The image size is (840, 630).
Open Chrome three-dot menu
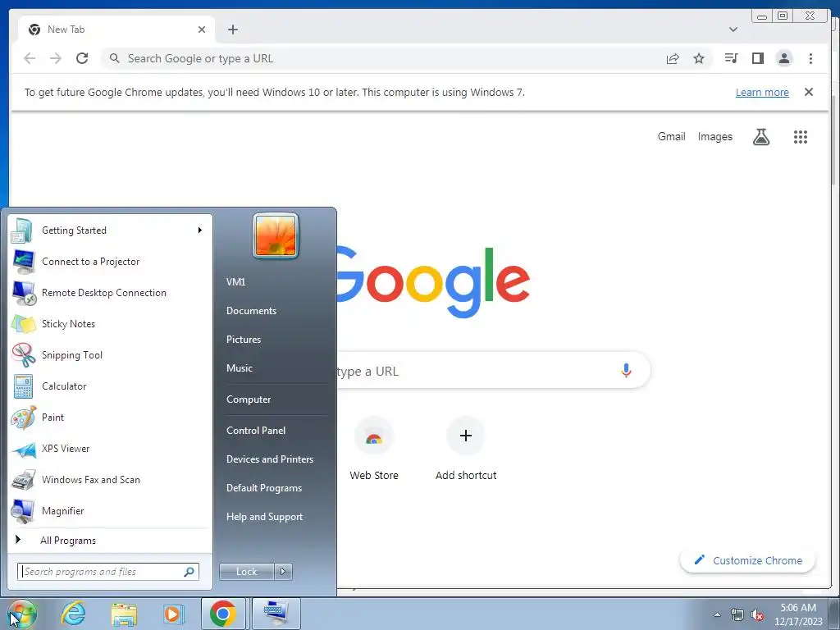[810, 58]
